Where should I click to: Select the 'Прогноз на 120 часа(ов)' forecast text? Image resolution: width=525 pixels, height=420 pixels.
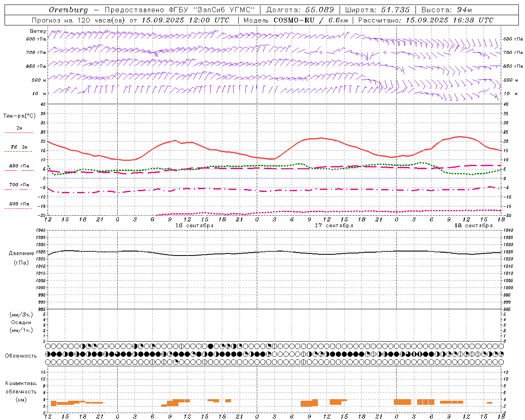pos(79,20)
